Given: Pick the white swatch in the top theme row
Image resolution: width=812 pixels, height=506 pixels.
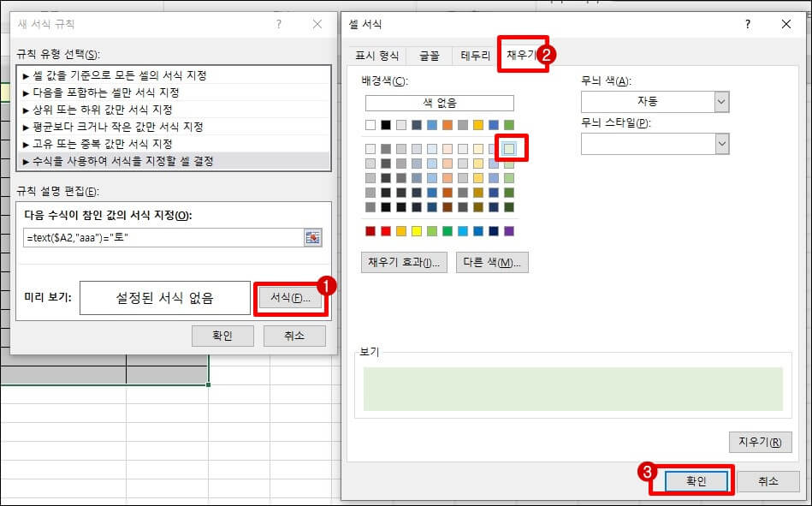Looking at the screenshot, I should 370,125.
